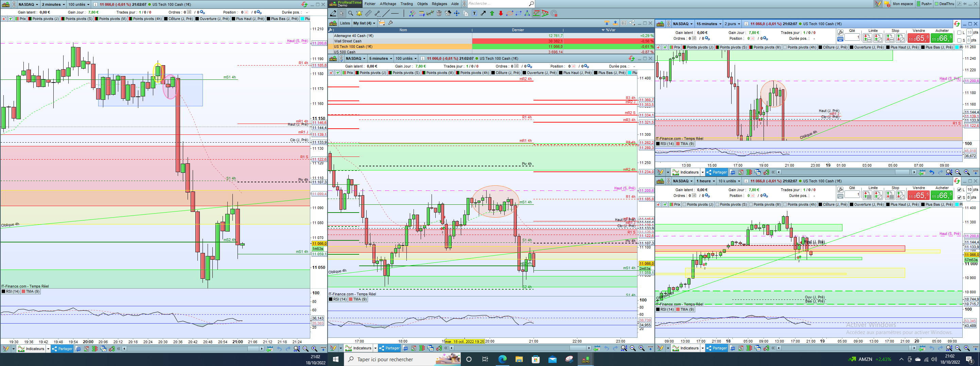The image size is (980, 366).
Task: Click the magnifier in the Recherche box
Action: pyautogui.click(x=531, y=4)
